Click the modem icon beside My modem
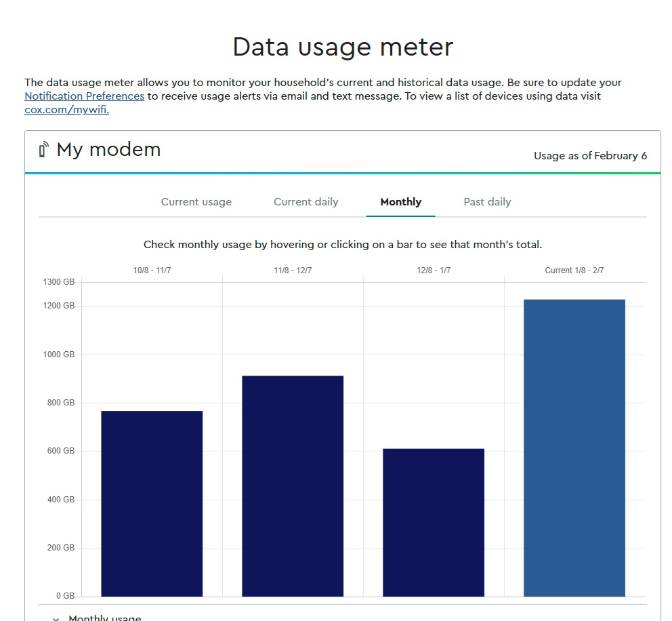This screenshot has height=621, width=672. tap(44, 150)
